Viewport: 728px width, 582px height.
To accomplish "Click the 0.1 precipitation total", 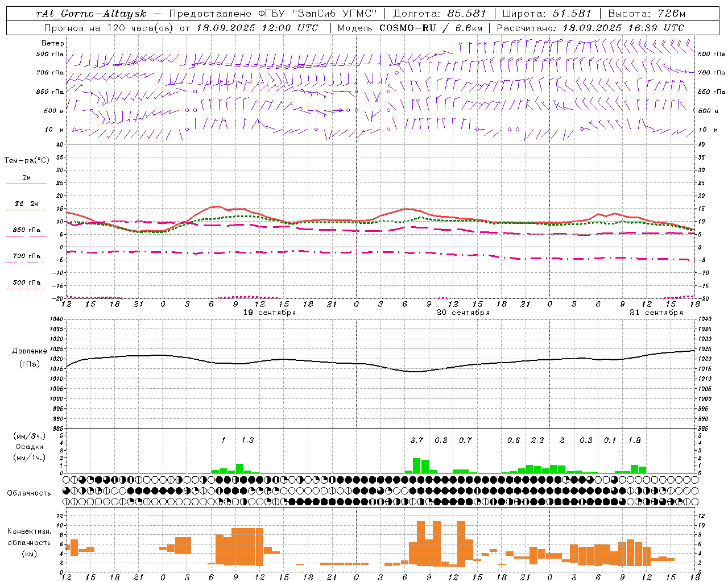I will pos(610,440).
